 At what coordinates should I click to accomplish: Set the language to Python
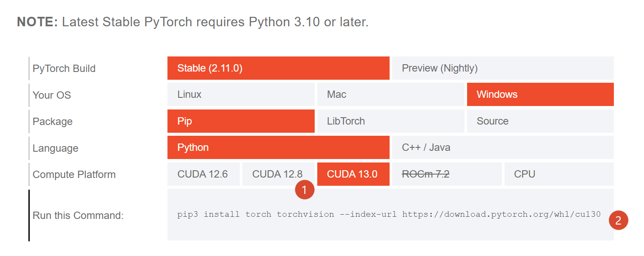tap(278, 147)
